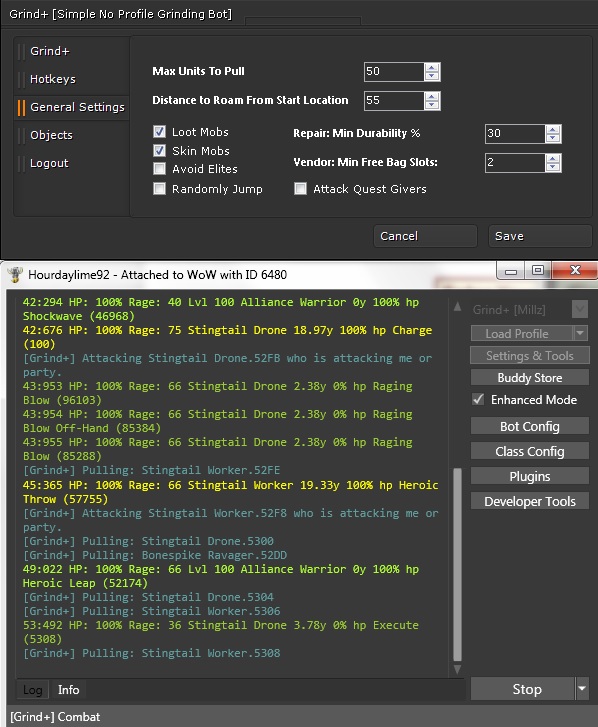Image resolution: width=598 pixels, height=727 pixels.
Task: Disable the Loot Mobs checkbox
Action: 159,132
